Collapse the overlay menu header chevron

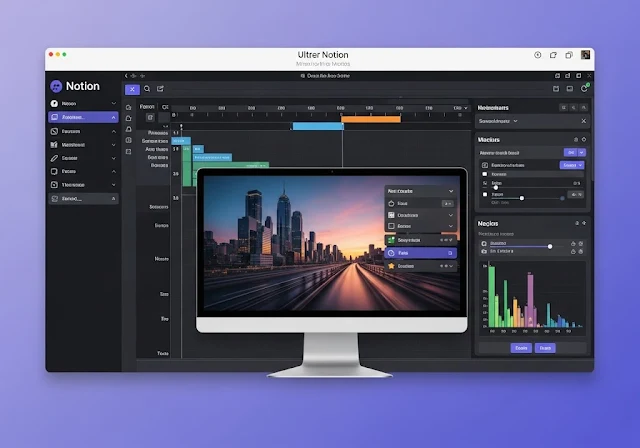[451, 191]
